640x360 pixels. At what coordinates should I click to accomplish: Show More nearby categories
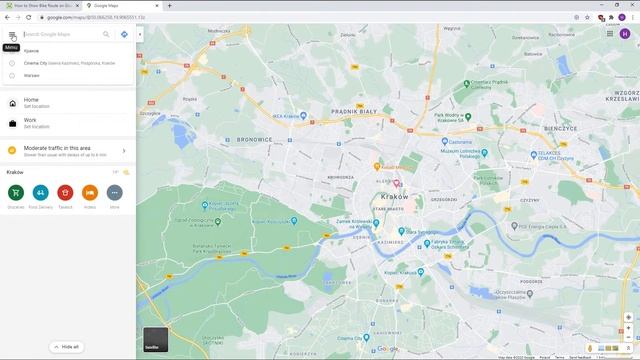(115, 193)
